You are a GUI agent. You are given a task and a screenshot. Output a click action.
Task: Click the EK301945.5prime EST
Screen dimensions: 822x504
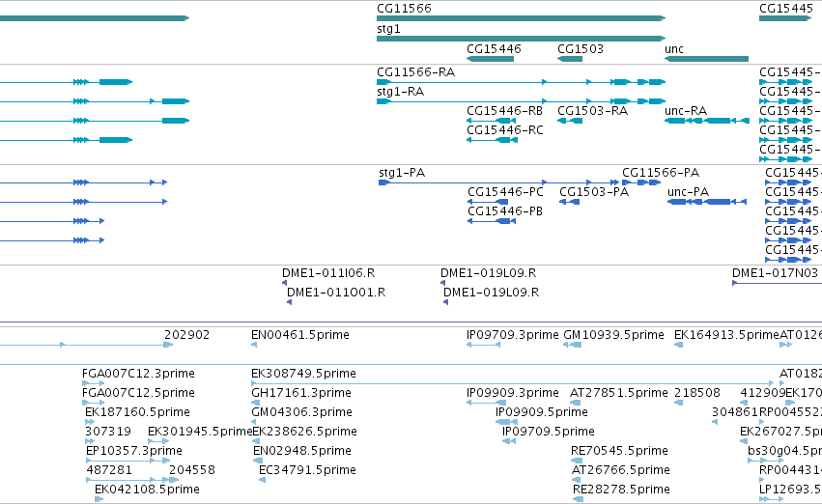pos(158,441)
